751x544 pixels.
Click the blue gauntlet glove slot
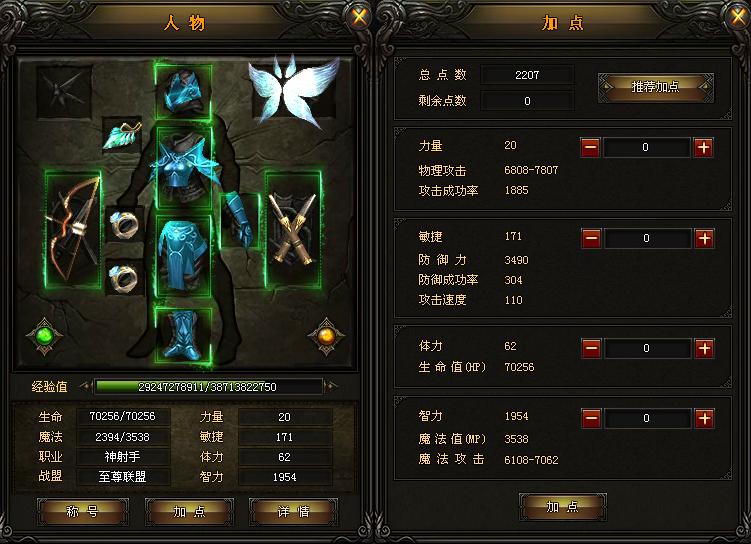pyautogui.click(x=240, y=220)
